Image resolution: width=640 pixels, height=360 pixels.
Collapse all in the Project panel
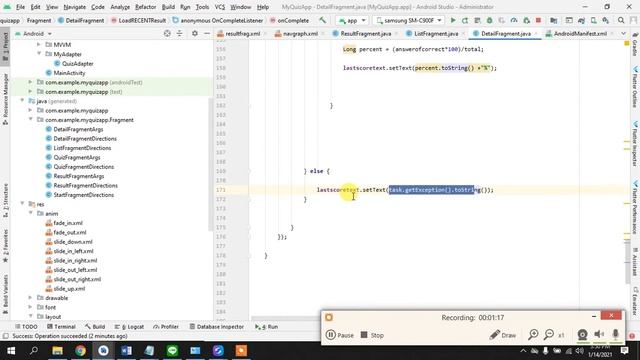(x=179, y=33)
